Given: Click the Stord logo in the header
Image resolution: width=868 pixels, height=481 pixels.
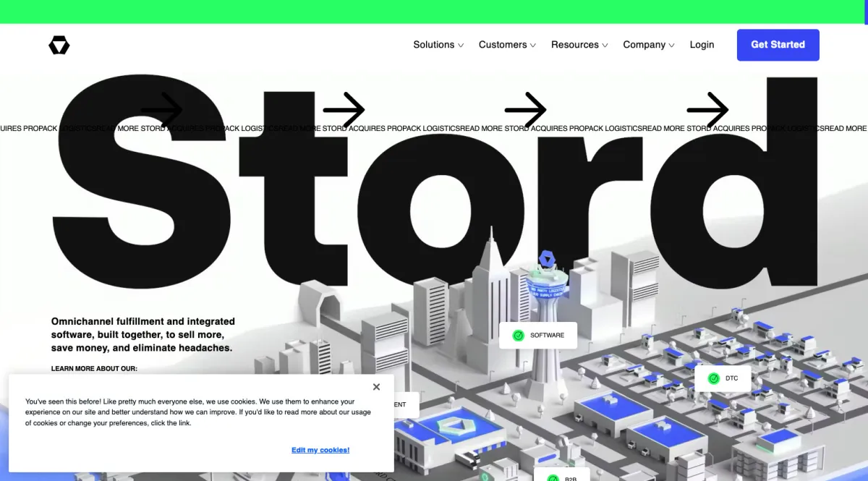Looking at the screenshot, I should point(59,46).
